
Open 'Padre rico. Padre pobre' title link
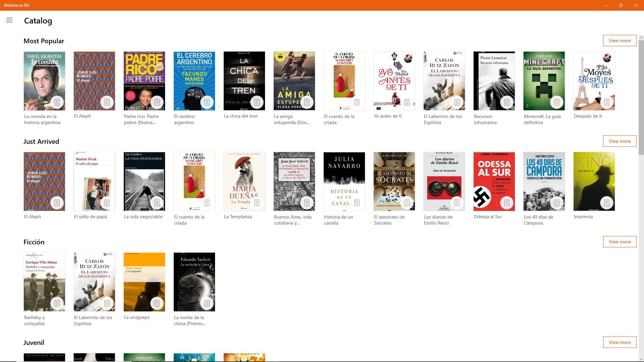coord(141,119)
